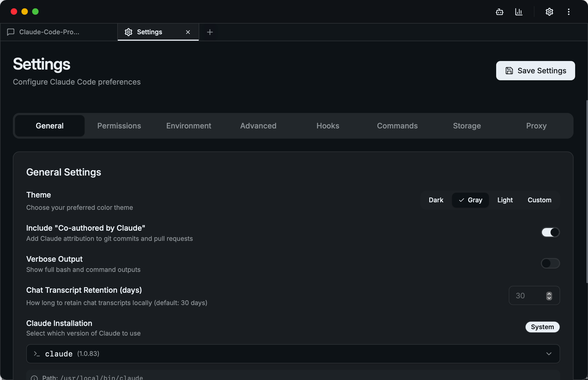588x380 pixels.
Task: Click the retention days stepper arrows
Action: pos(549,296)
